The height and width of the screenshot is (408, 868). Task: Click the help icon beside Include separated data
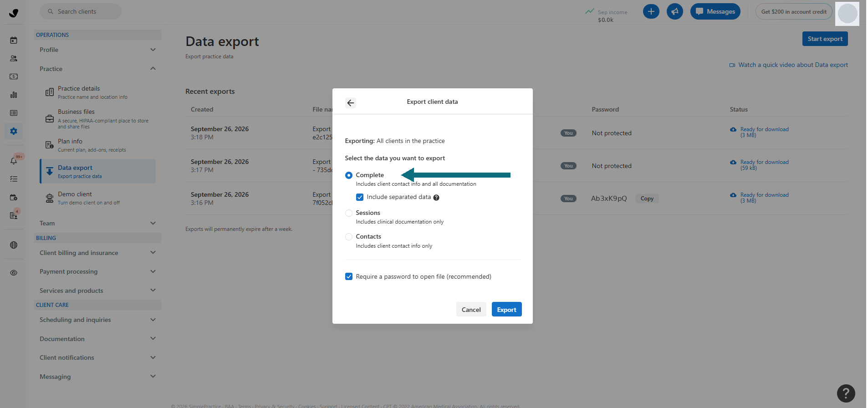pos(436,198)
